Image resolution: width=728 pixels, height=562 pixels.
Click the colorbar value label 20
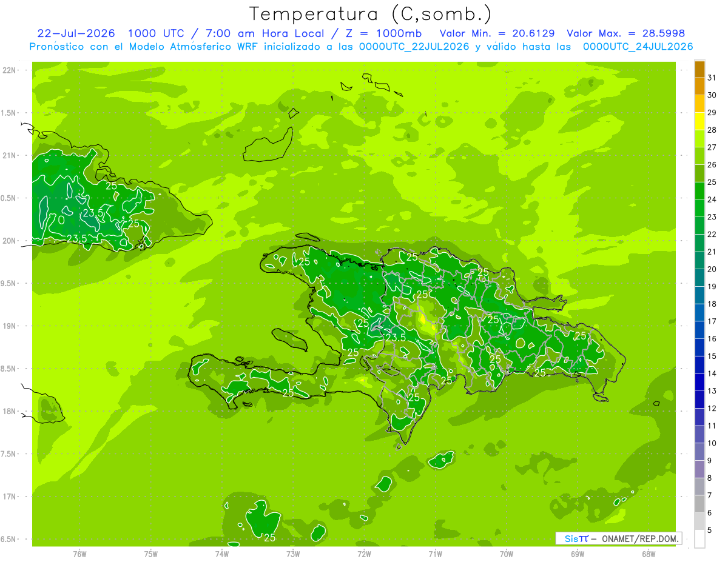(713, 269)
